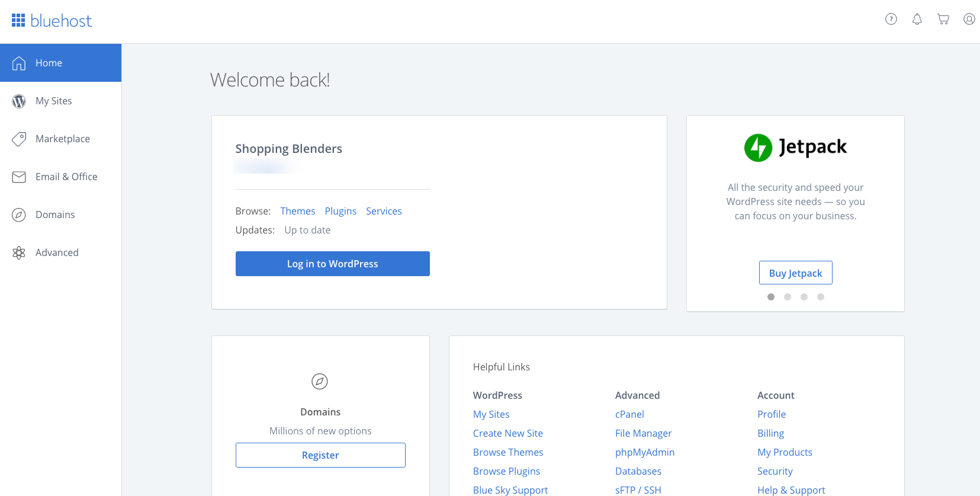The height and width of the screenshot is (496, 980).
Task: Click the atom icon beside Advanced
Action: point(19,253)
